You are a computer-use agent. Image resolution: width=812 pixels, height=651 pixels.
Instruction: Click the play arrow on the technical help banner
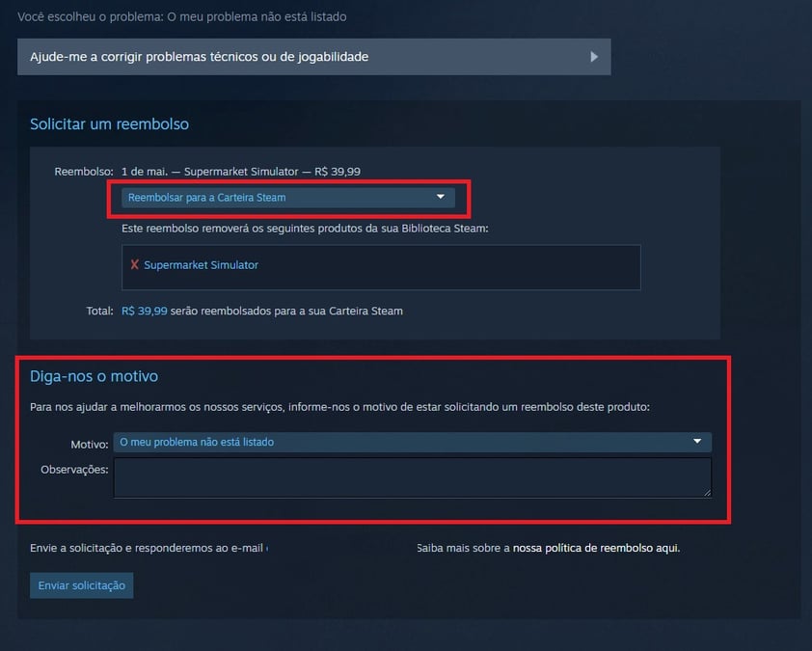point(594,57)
